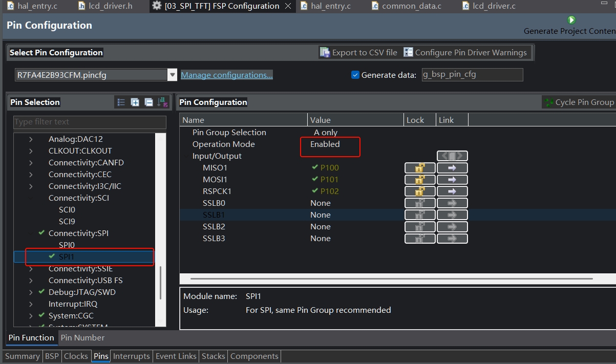Click the Generate Project Content green icon
616x364 pixels.
click(x=571, y=20)
